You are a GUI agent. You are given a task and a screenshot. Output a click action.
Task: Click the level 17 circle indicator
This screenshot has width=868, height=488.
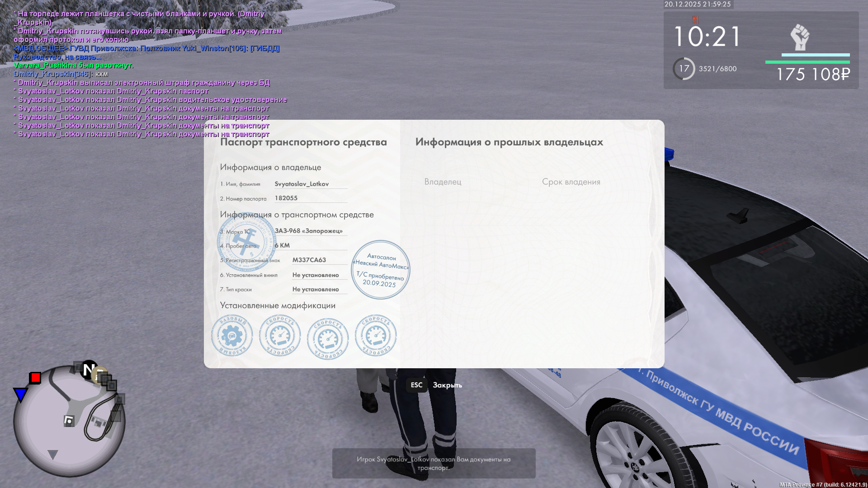[x=684, y=69]
